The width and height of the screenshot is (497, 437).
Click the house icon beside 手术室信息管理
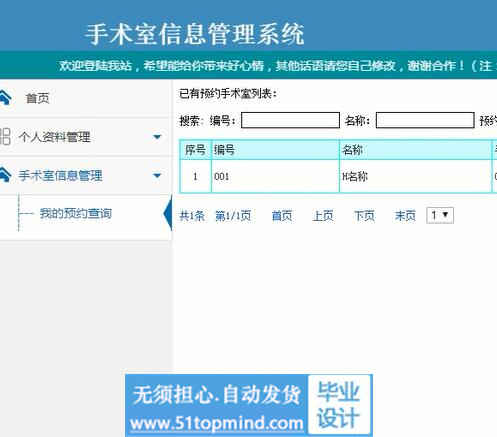pyautogui.click(x=5, y=174)
